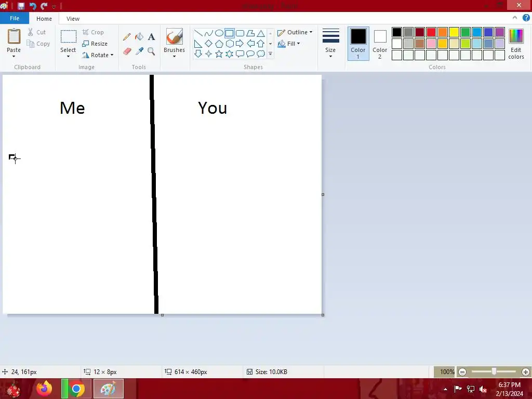Select the Fill with color bucket tool
Screen dimensions: 532x399
point(139,37)
